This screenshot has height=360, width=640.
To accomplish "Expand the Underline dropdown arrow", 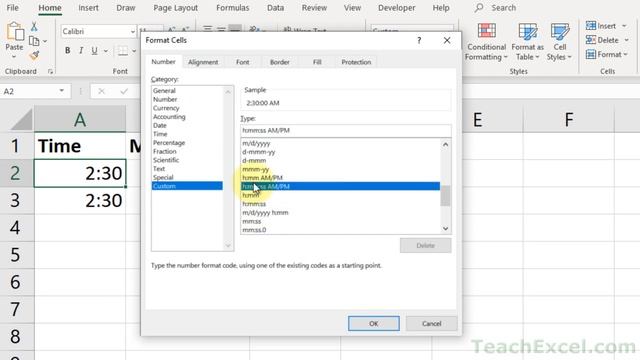I will point(106,51).
